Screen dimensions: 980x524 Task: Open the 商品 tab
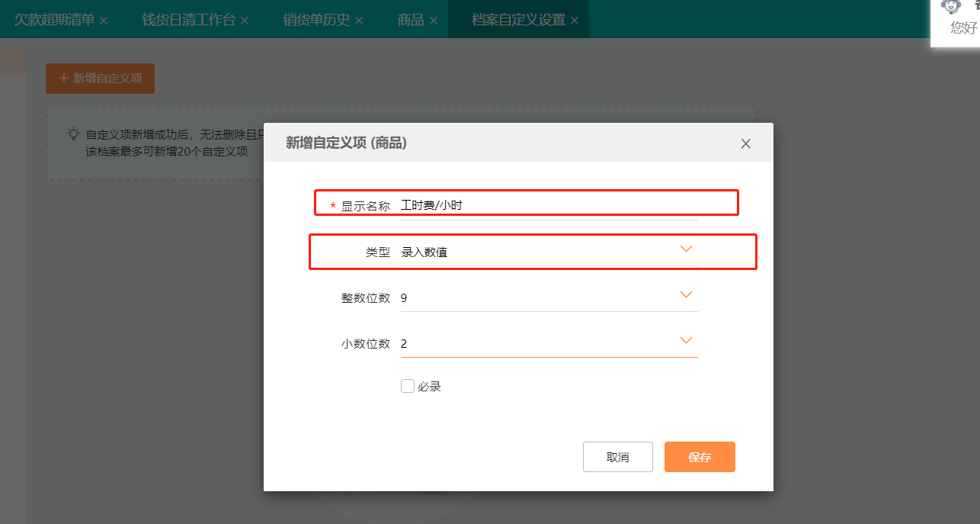(x=411, y=20)
